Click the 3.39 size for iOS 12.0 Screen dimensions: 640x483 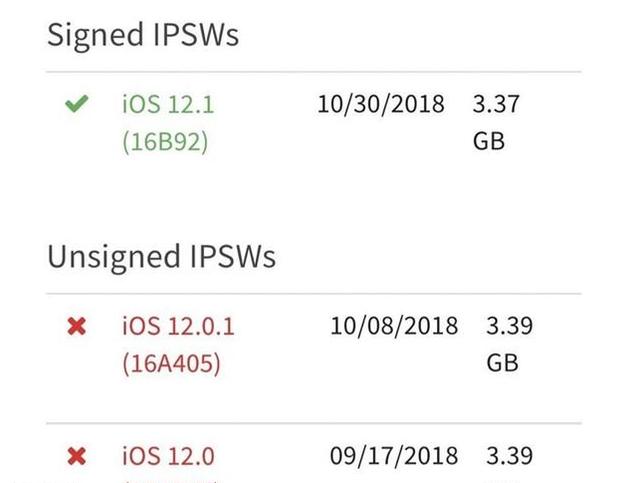pyautogui.click(x=509, y=456)
